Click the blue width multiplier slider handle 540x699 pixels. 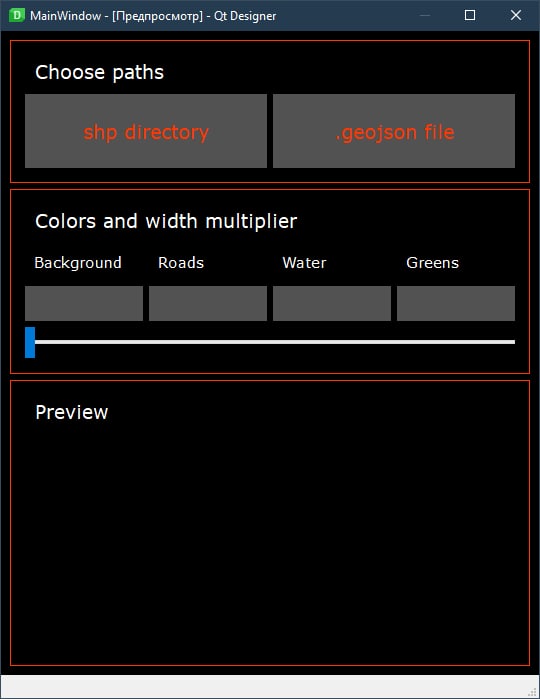click(30, 342)
